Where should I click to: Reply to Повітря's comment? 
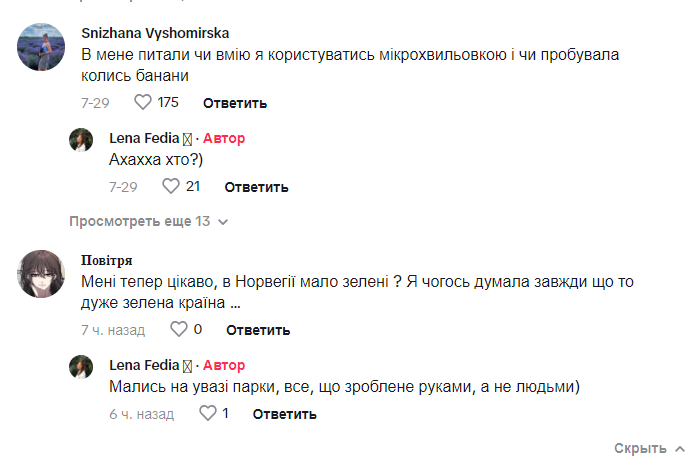point(258,330)
